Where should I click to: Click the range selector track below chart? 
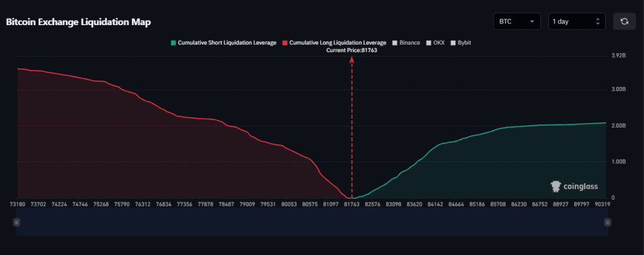[312, 222]
